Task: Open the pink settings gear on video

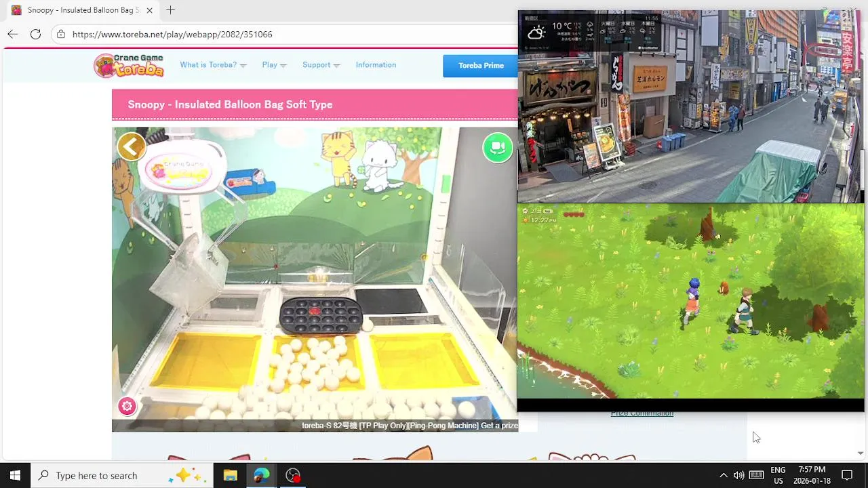Action: [x=127, y=406]
